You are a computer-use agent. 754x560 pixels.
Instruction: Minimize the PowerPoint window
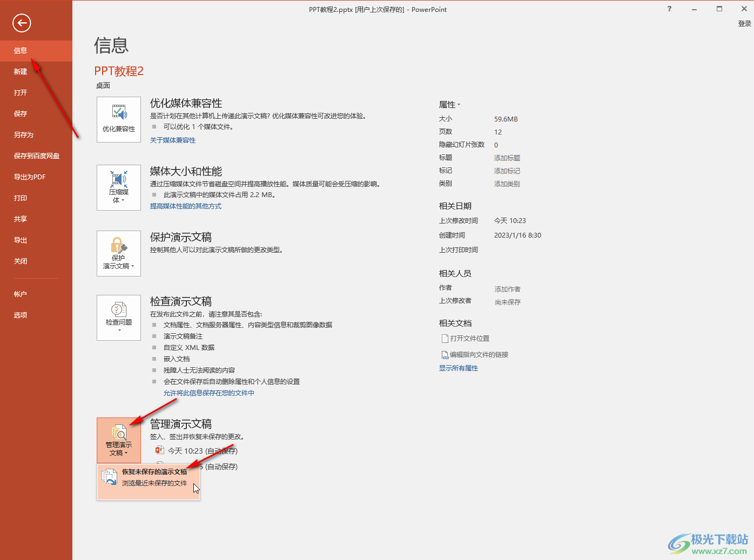tap(694, 9)
